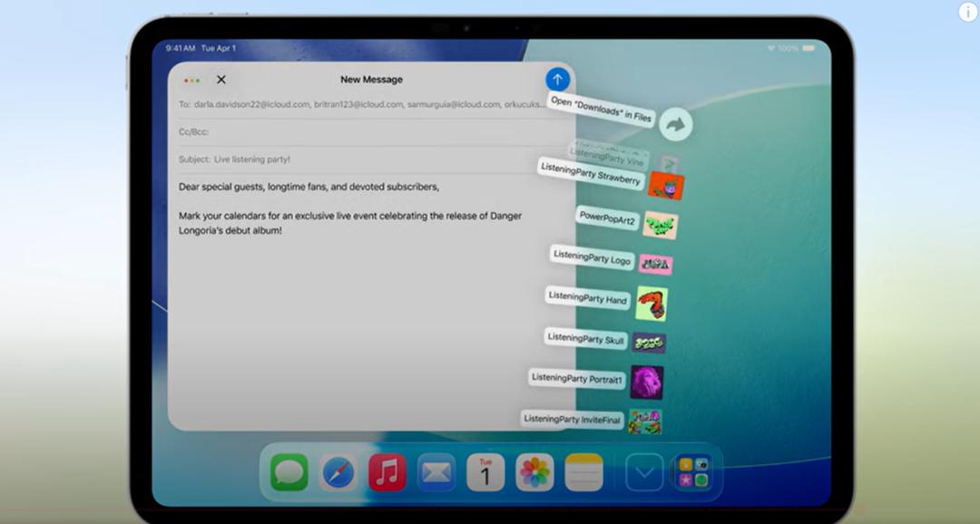Open the Music app icon
Image resolution: width=980 pixels, height=524 pixels.
pyautogui.click(x=387, y=472)
